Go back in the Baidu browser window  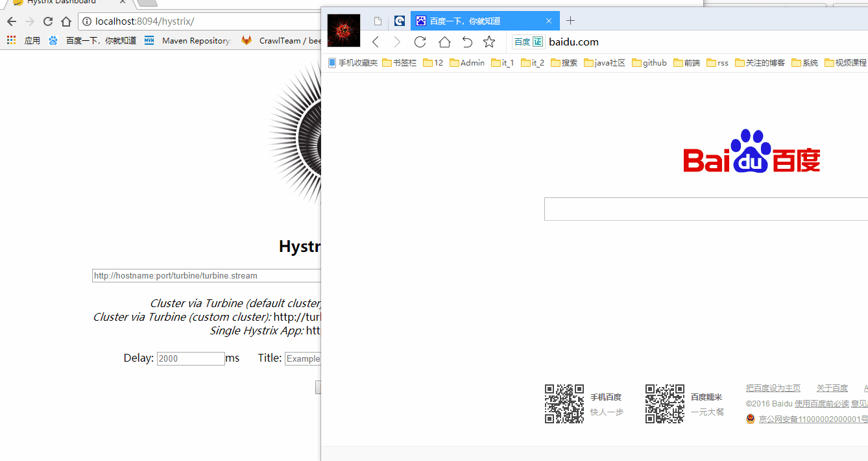pos(376,42)
